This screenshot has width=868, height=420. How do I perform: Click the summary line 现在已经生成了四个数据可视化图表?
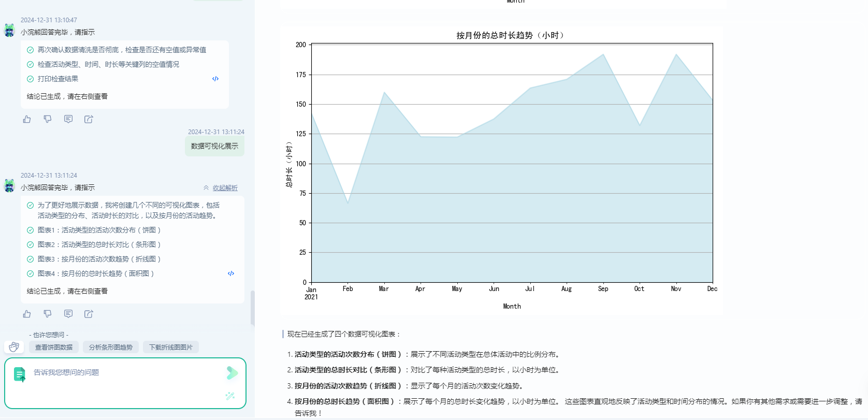pyautogui.click(x=344, y=334)
